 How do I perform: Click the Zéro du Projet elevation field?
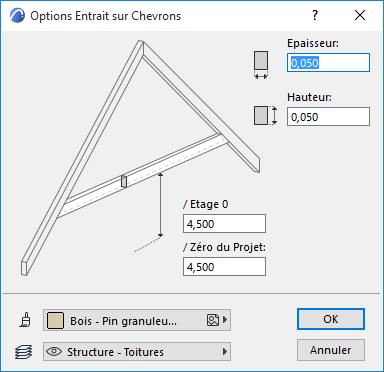coord(224,267)
